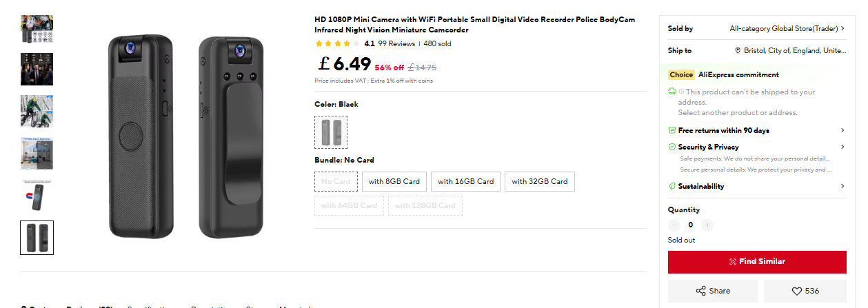Open the 99 Reviews link
The height and width of the screenshot is (308, 868).
tap(396, 44)
